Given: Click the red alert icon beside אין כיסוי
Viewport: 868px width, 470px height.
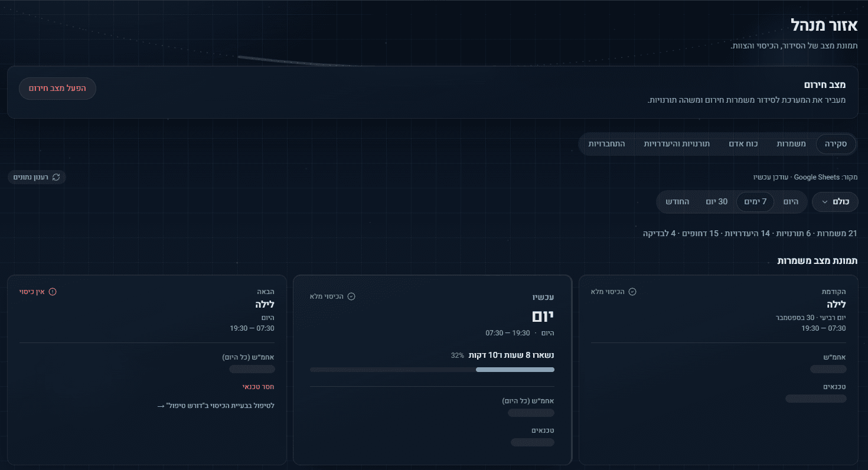Looking at the screenshot, I should point(53,292).
